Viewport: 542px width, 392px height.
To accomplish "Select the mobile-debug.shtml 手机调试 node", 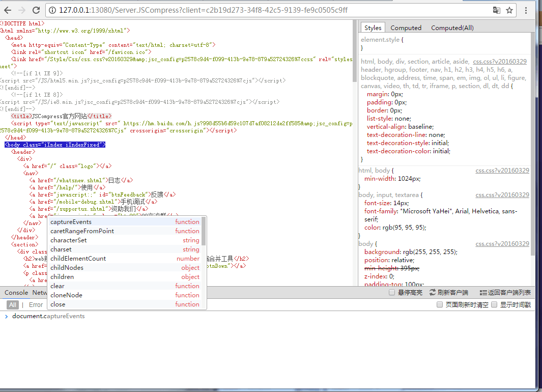I will coord(93,202).
